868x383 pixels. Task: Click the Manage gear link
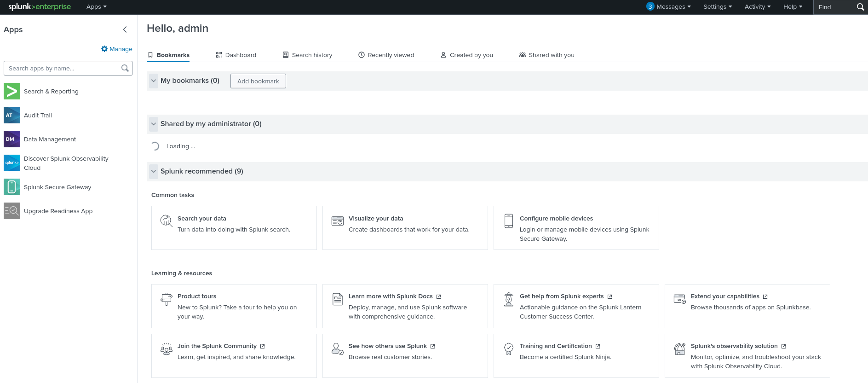point(117,49)
